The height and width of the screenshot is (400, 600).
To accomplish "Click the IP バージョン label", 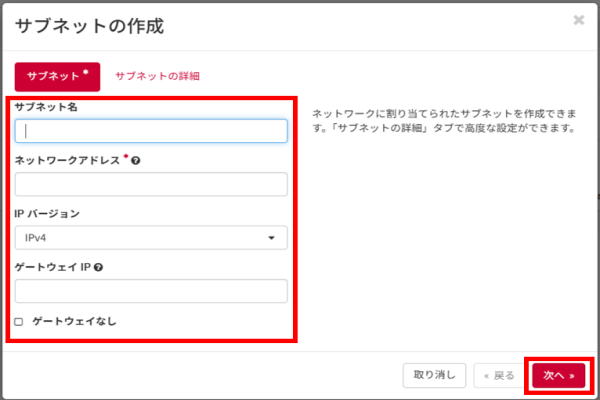I will (x=48, y=214).
